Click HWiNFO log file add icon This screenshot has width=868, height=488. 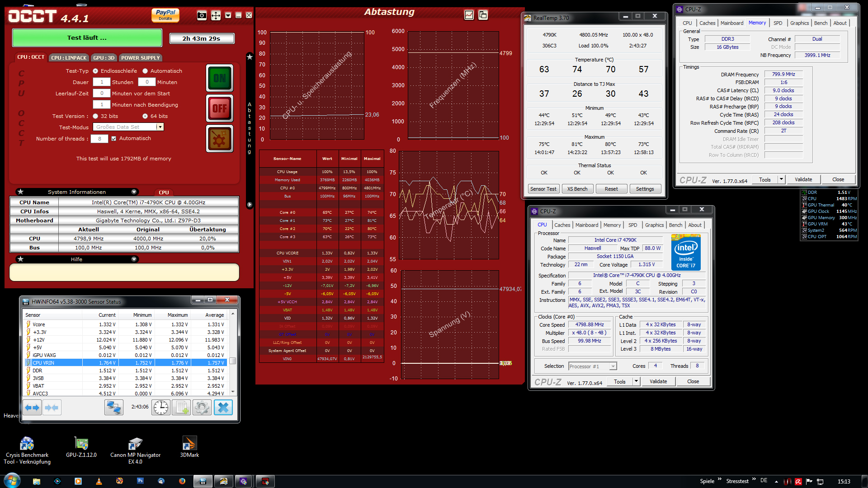point(181,408)
